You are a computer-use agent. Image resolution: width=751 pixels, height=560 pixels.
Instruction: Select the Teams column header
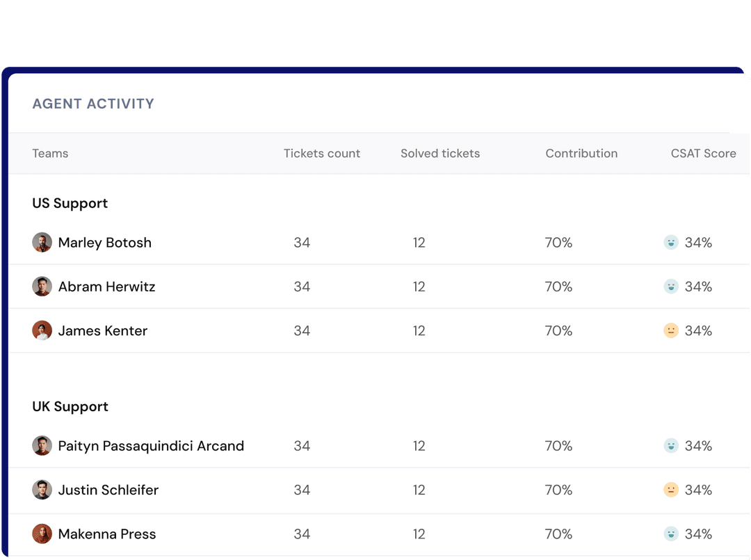click(50, 153)
